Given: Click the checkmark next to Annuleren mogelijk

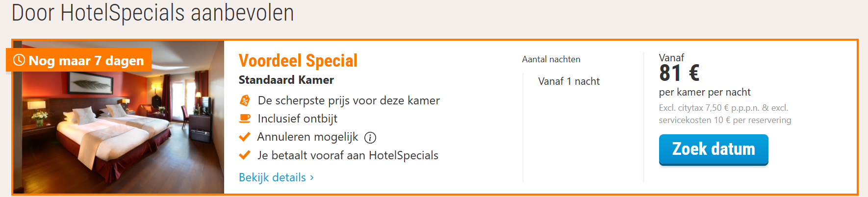Looking at the screenshot, I should [245, 137].
